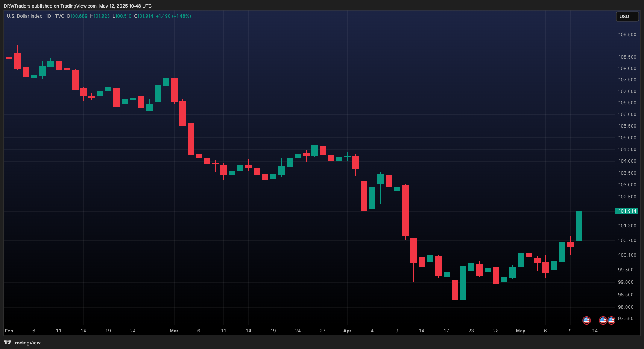Click the 105.000 price axis label
Screen dimensions: 644x349
(627, 138)
